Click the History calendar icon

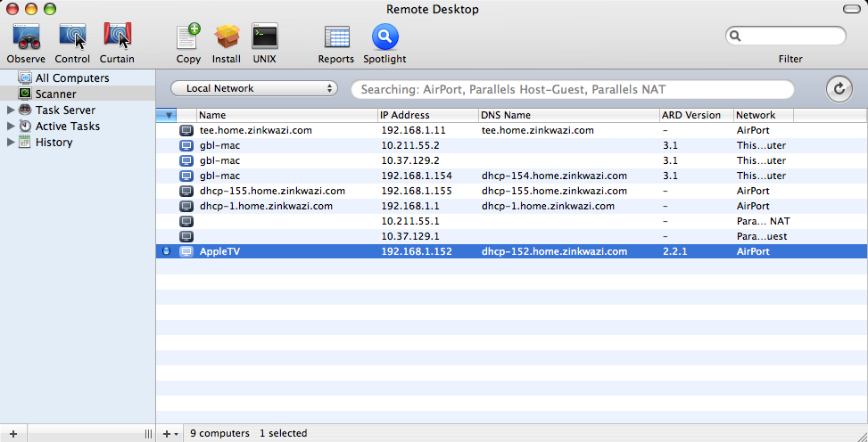coord(25,143)
